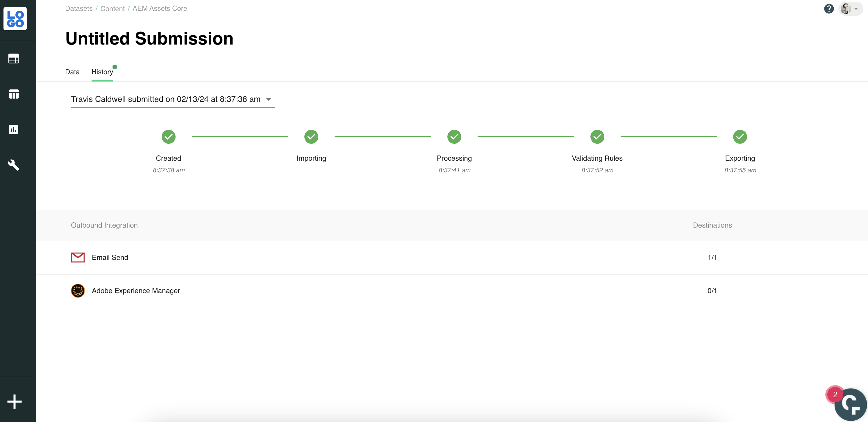Open the help question mark icon
Image resolution: width=868 pixels, height=422 pixels.
click(x=828, y=9)
